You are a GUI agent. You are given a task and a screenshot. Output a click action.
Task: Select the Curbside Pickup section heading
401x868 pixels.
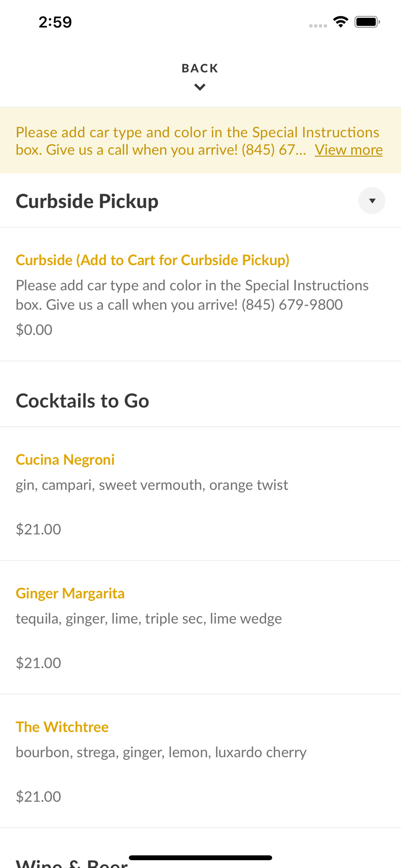[87, 201]
